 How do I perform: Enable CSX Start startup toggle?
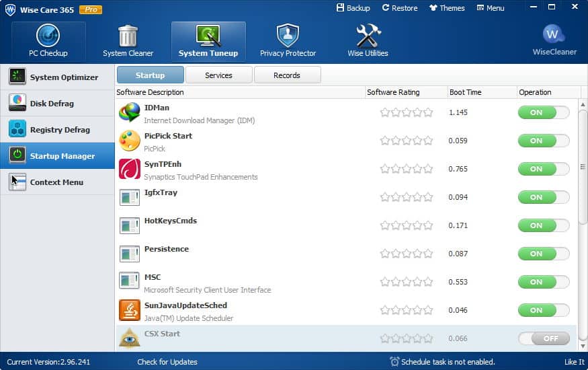pyautogui.click(x=544, y=338)
